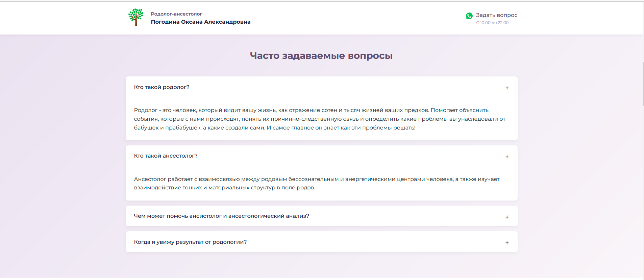Click the "Родолог-ансестолог" subtitle text
This screenshot has height=280, width=644.
[x=176, y=14]
